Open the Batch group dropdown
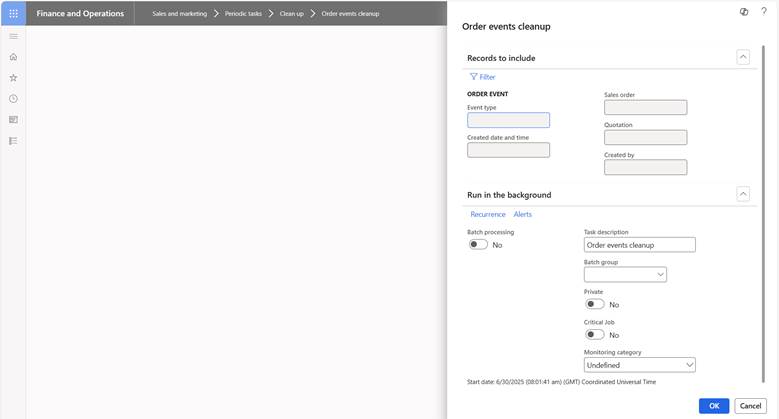The width and height of the screenshot is (779, 419). [x=625, y=274]
